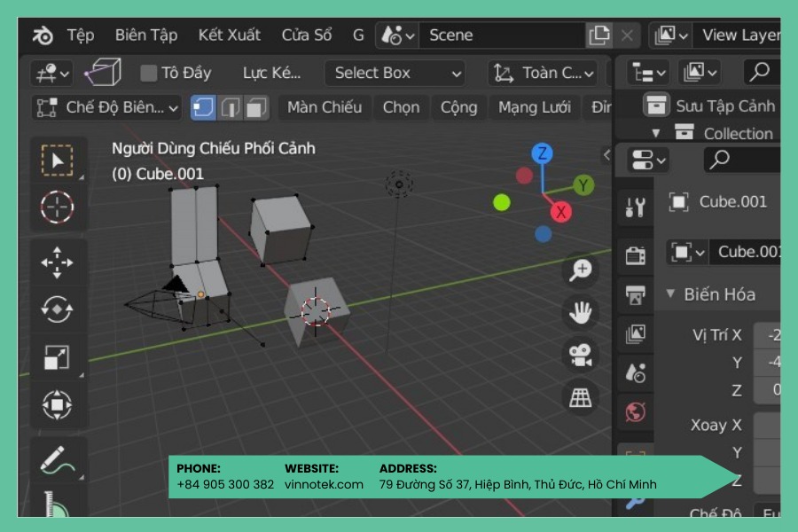The image size is (798, 532).
Task: Open the outliner filter image dropdown
Action: point(700,74)
